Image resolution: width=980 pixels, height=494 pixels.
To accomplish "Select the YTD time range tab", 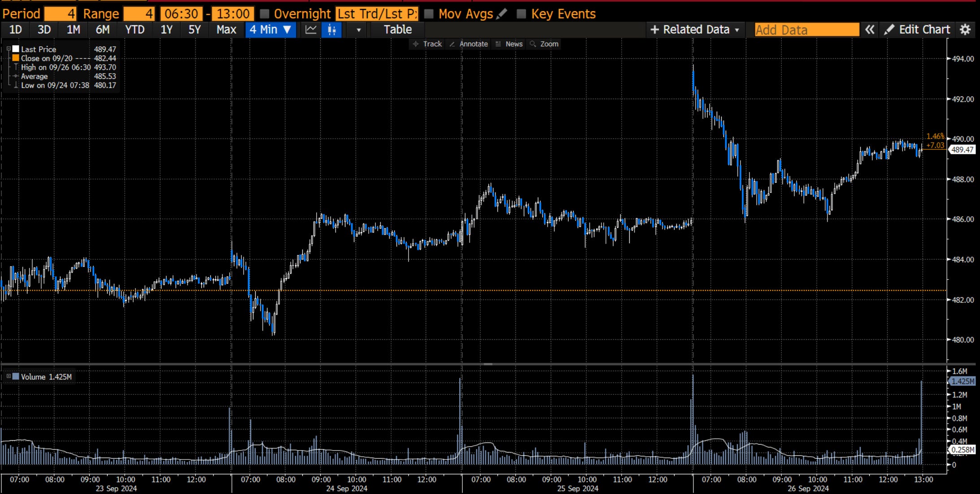I will (x=135, y=30).
